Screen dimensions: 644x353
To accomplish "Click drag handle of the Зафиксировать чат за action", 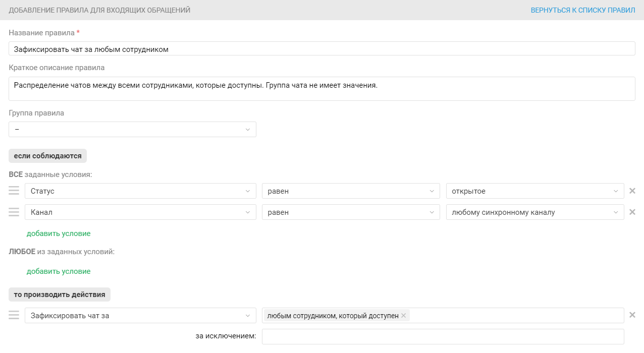I will click(14, 315).
